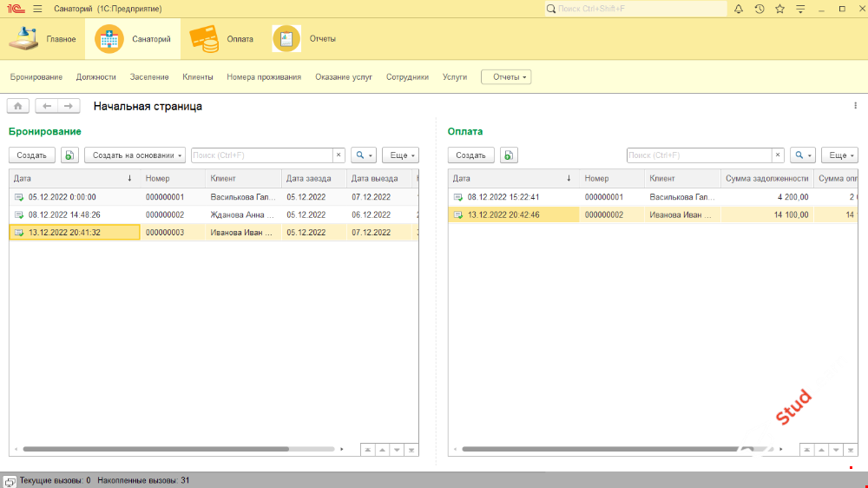Open the notifications bell icon
868x488 pixels.
pyautogui.click(x=739, y=9)
